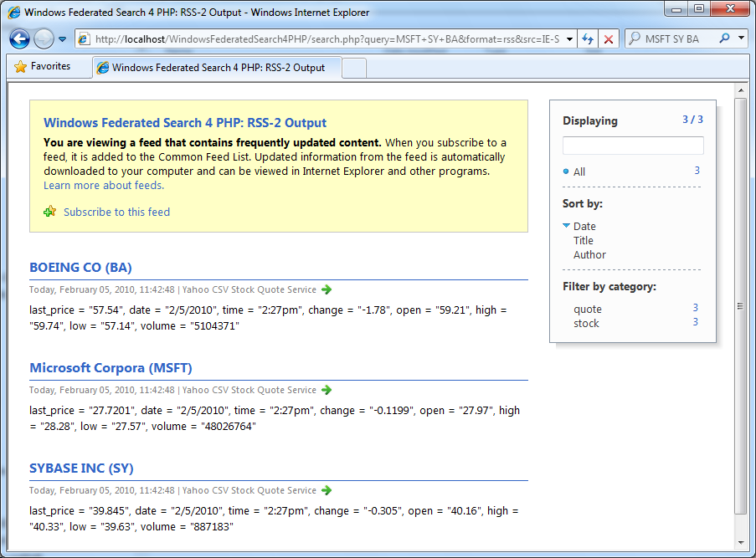Click the red Stop loading icon

pyautogui.click(x=609, y=39)
